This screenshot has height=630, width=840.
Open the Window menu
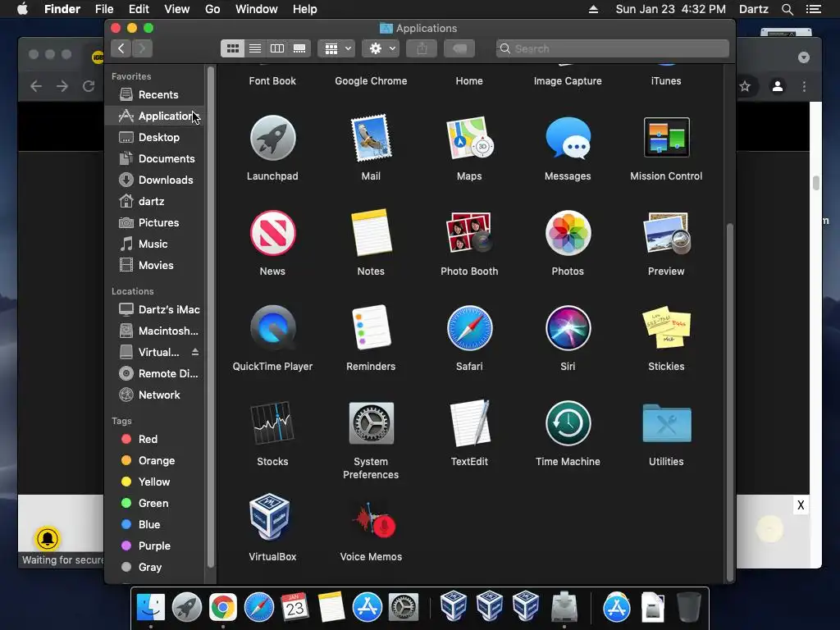(x=256, y=9)
